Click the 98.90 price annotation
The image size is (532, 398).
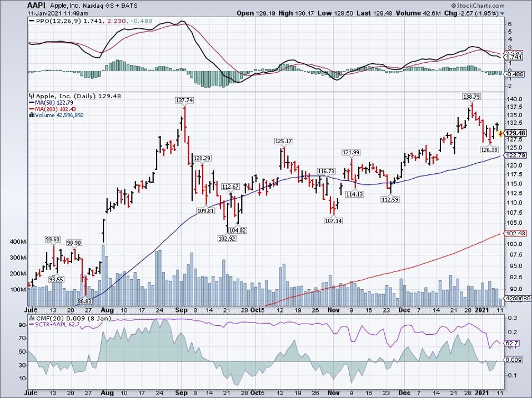click(x=74, y=243)
